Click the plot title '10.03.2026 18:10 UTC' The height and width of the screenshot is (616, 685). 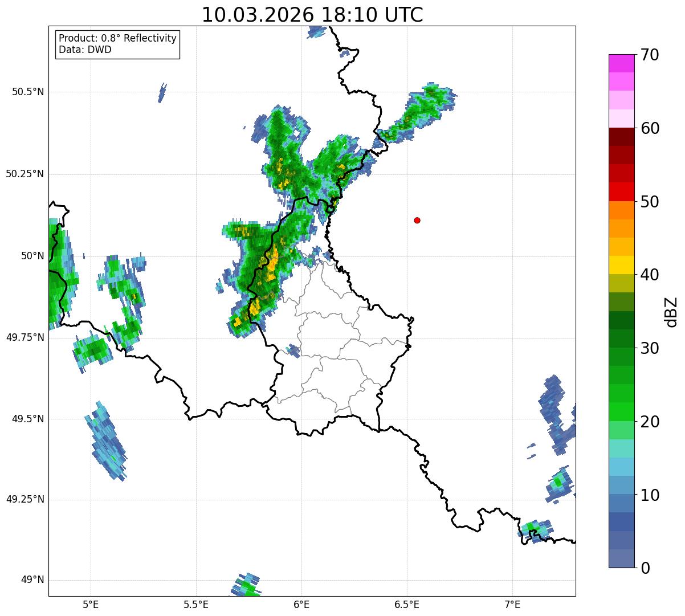tap(312, 15)
